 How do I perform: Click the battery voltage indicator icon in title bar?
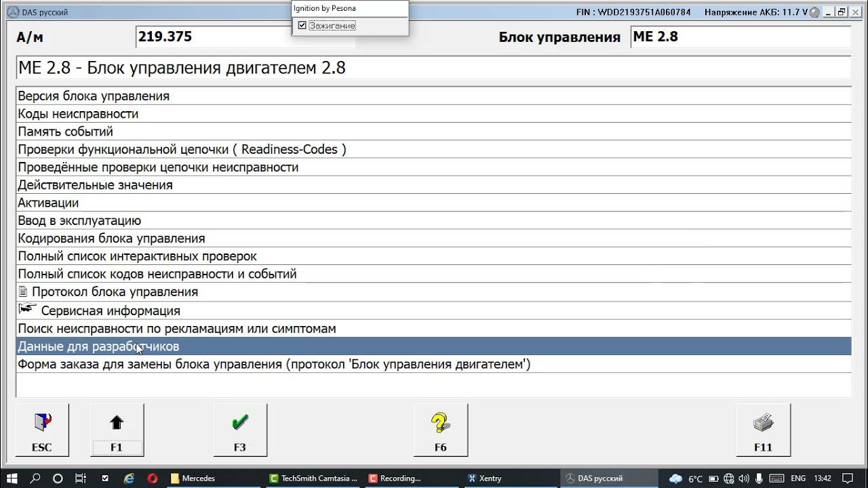click(x=814, y=12)
